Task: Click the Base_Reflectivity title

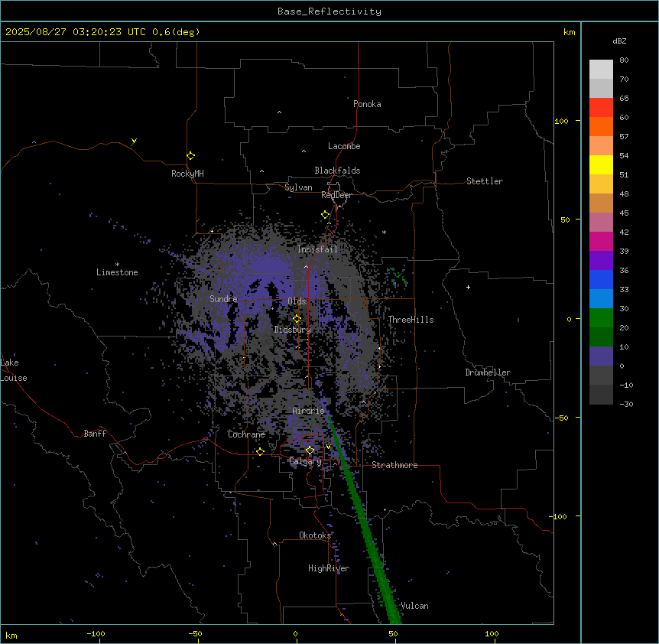Action: coord(329,11)
